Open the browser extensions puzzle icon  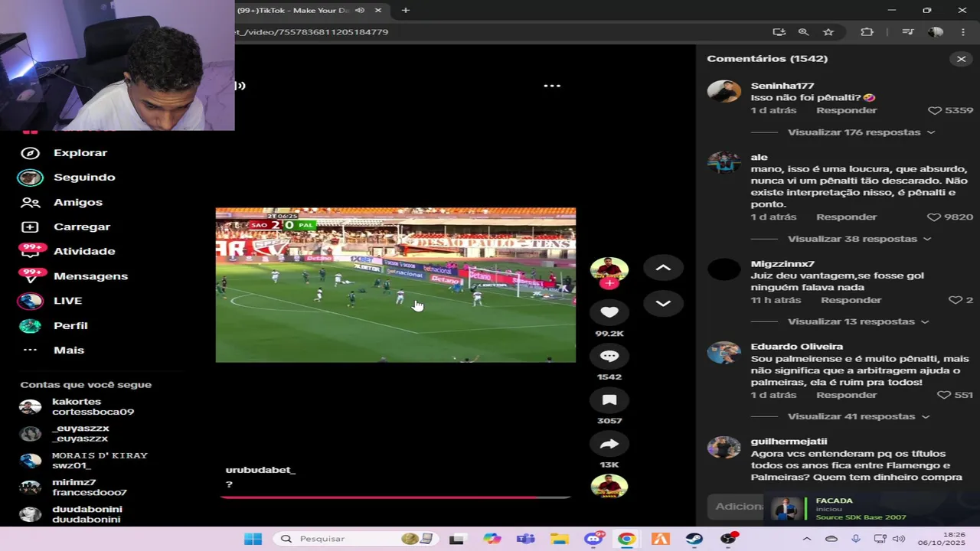pyautogui.click(x=867, y=32)
